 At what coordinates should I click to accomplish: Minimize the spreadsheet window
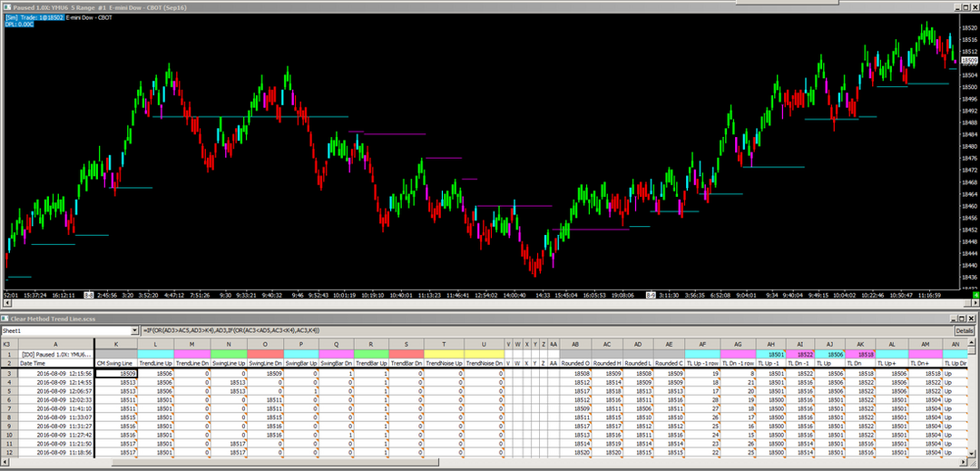coord(952,319)
